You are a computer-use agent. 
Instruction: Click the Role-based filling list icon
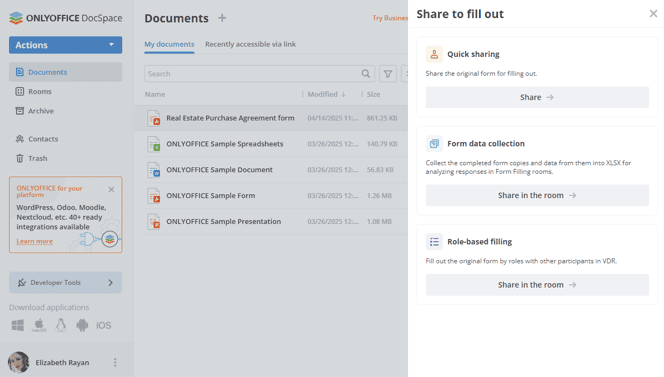point(434,241)
